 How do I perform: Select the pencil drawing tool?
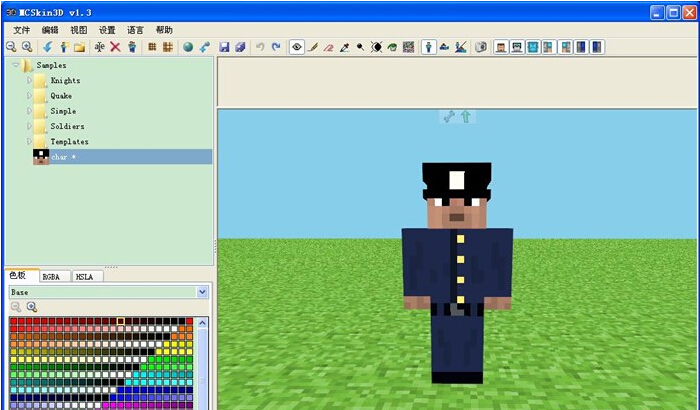(x=313, y=47)
